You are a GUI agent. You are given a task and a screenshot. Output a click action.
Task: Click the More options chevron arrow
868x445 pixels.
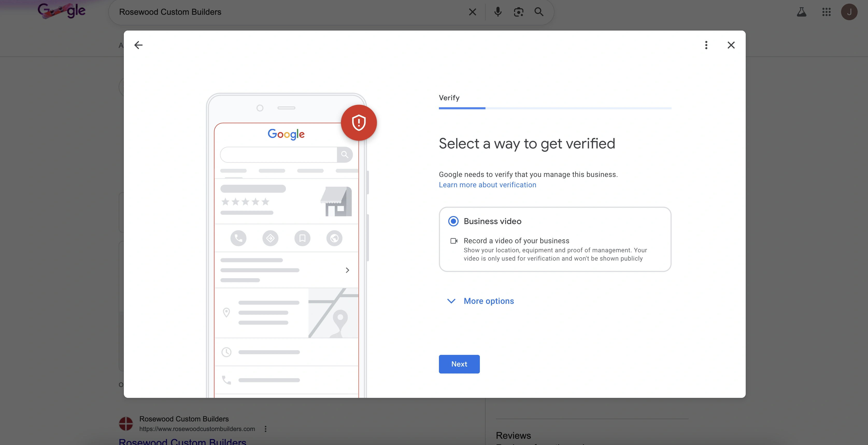(x=451, y=301)
